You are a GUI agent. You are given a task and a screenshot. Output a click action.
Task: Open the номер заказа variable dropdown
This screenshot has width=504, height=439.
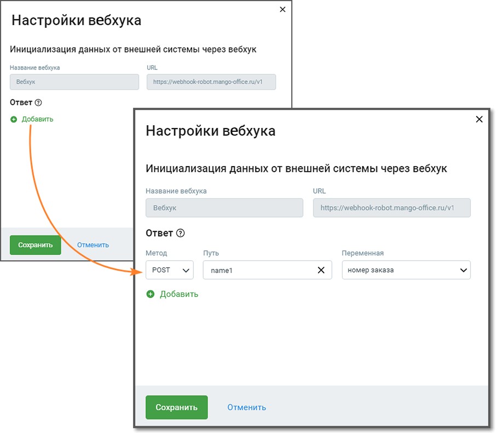[x=406, y=270]
